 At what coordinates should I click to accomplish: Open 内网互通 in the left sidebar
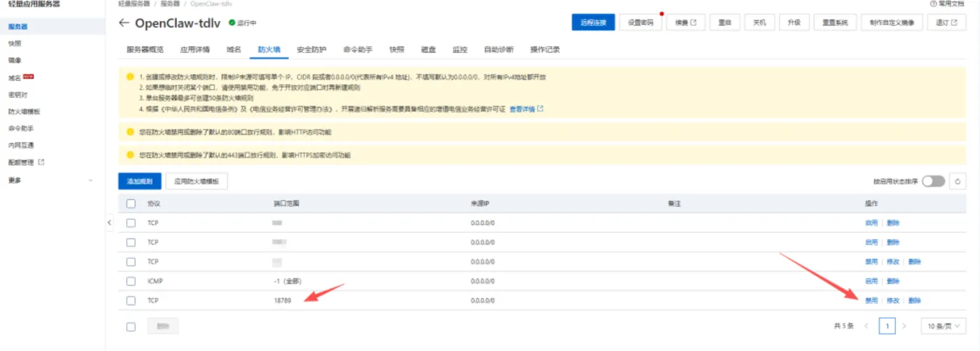pyautogui.click(x=21, y=145)
